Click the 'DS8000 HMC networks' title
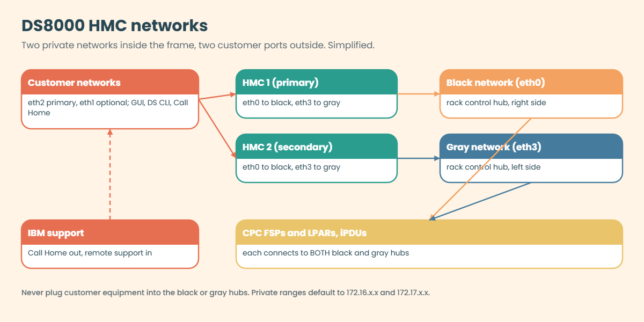 tap(114, 25)
